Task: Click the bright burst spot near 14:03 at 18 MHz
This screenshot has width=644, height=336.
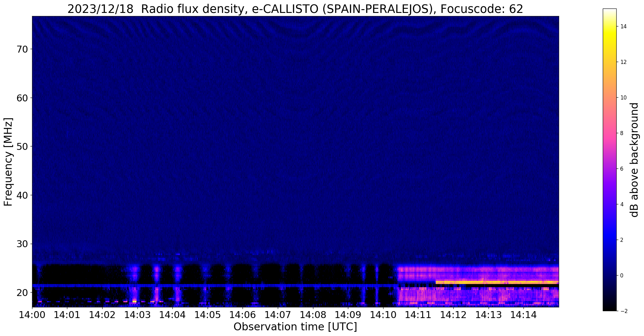Action: tap(135, 301)
